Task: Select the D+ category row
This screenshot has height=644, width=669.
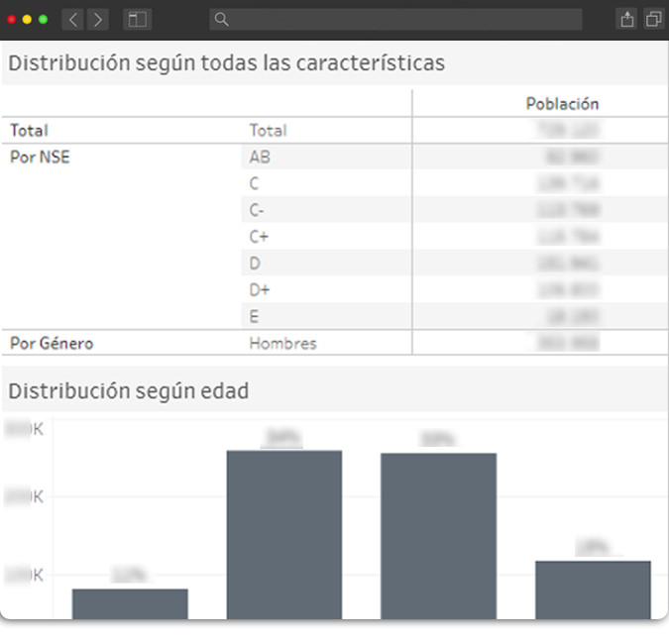Action: tap(260, 290)
